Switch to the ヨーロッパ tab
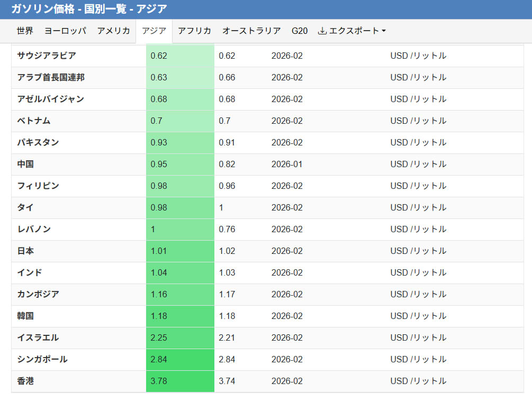Viewport: 532px width, 411px height. click(x=65, y=31)
